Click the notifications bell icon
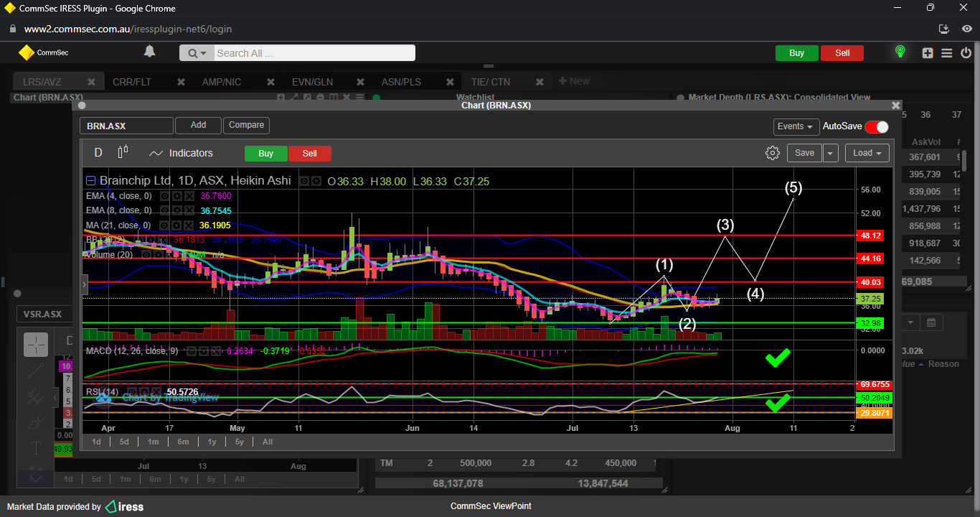The image size is (980, 517). coord(149,52)
